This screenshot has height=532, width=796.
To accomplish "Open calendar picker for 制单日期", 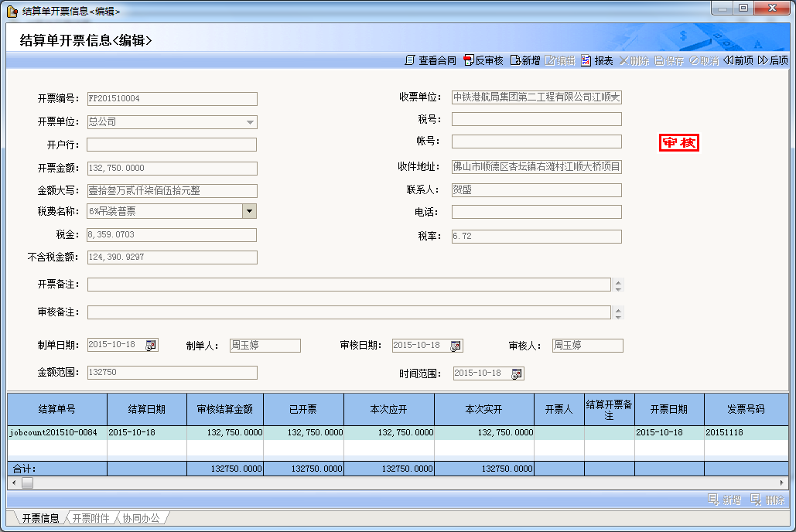I will (151, 346).
